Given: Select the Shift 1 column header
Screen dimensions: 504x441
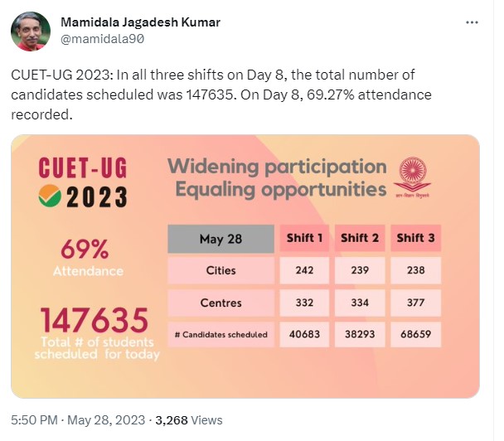Looking at the screenshot, I should pos(305,239).
